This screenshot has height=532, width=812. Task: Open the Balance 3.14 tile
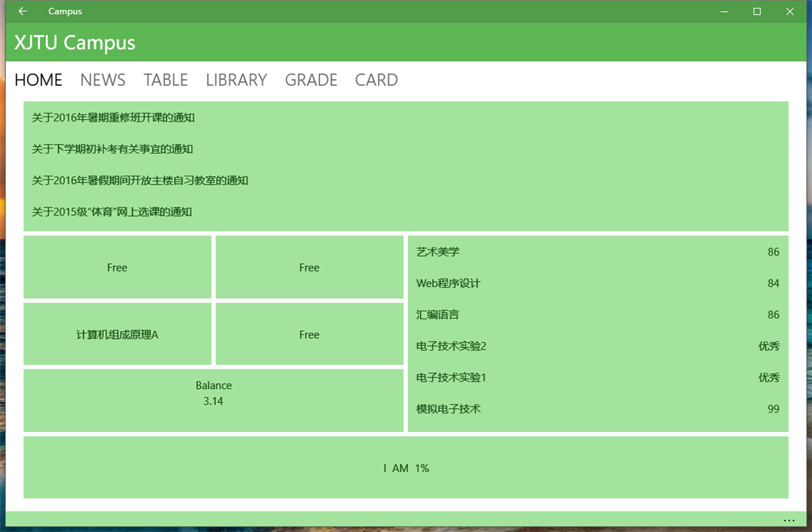pos(214,400)
